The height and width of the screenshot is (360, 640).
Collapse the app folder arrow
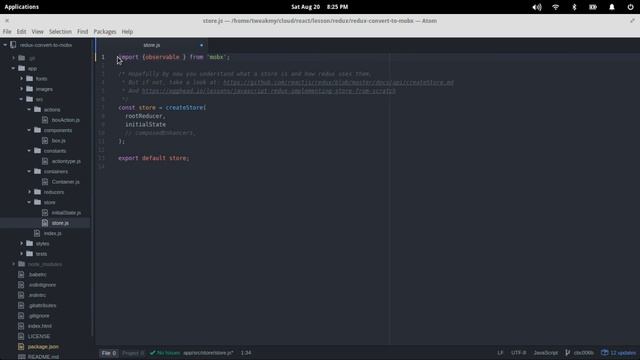pos(13,68)
